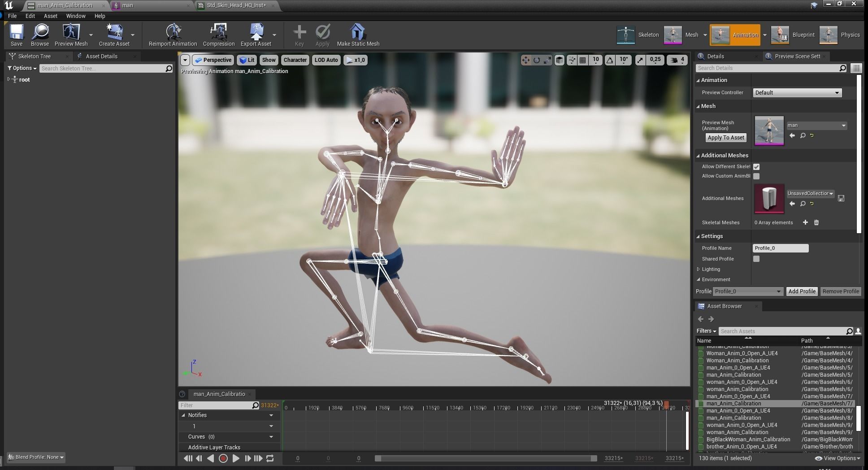Open Profile_0 profile dropdown
This screenshot has width=868, height=470.
tap(748, 292)
